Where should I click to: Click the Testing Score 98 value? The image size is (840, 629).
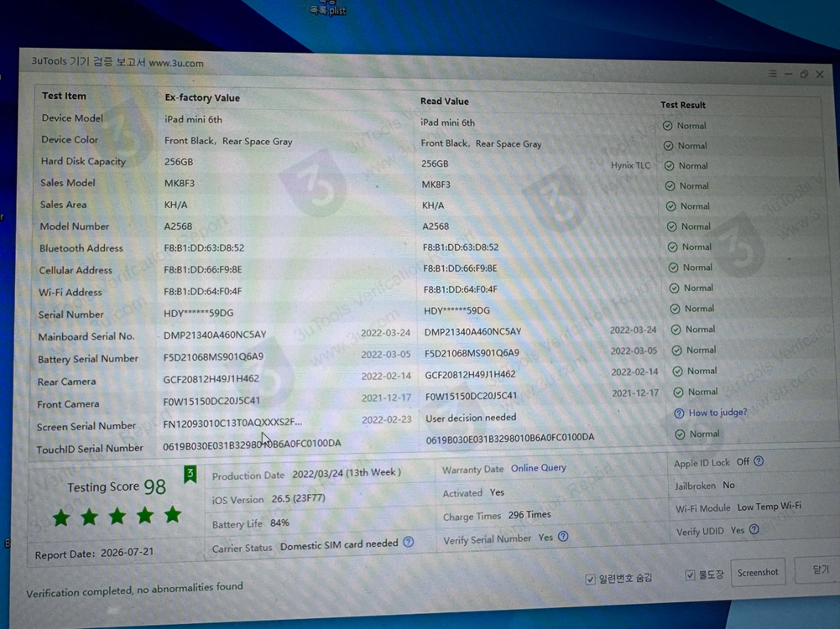point(154,486)
